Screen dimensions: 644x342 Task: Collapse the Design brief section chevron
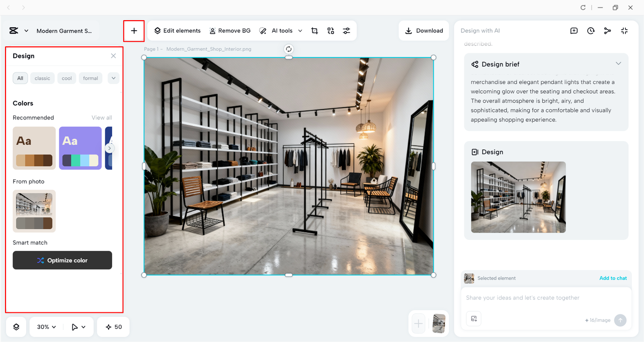point(618,63)
